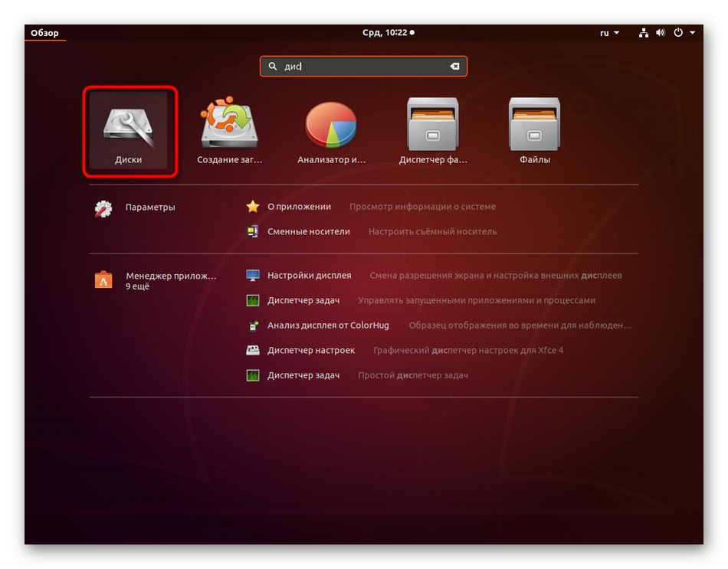This screenshot has width=728, height=569.
Task: Expand the system menu arrow
Action: [692, 32]
